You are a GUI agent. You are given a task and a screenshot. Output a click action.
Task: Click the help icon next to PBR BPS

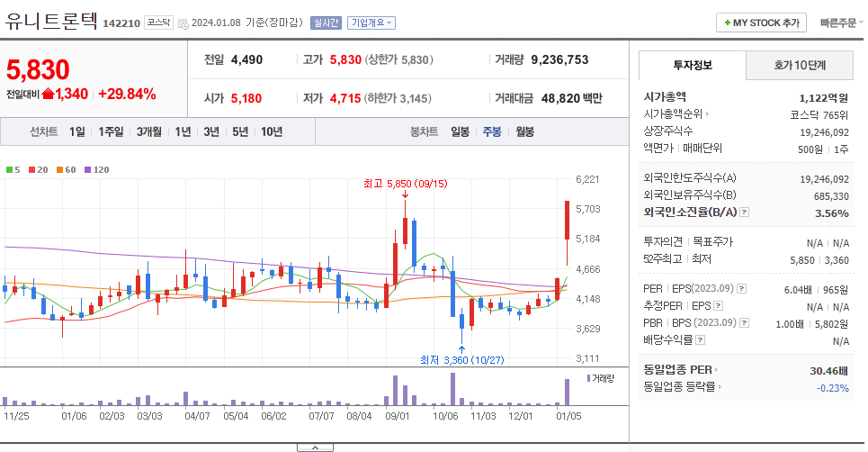pyautogui.click(x=745, y=323)
